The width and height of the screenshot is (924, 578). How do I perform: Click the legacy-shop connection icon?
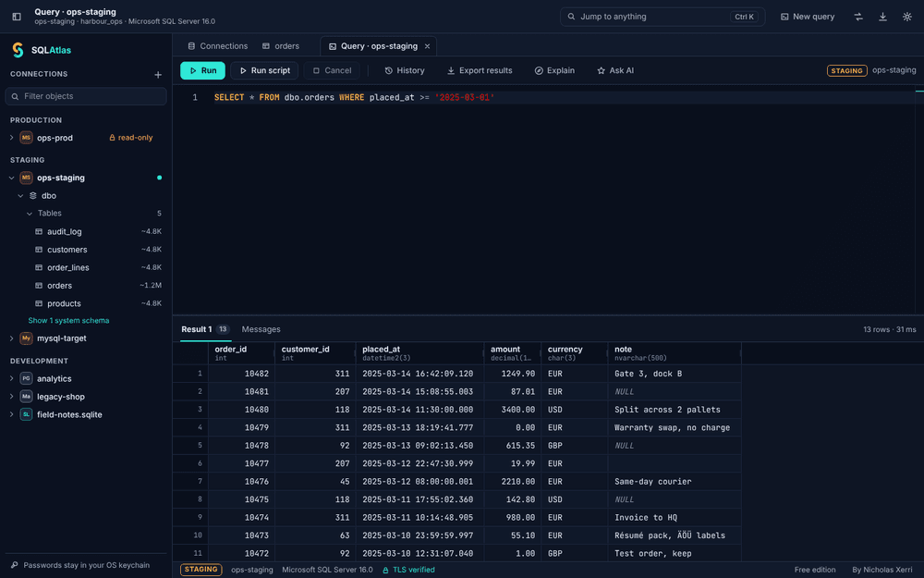26,397
